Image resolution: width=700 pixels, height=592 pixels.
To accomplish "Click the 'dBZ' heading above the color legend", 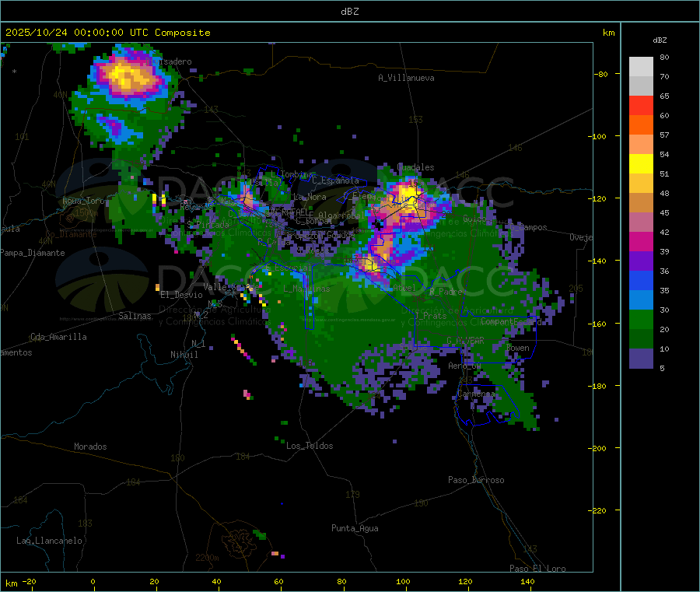I will click(x=660, y=40).
